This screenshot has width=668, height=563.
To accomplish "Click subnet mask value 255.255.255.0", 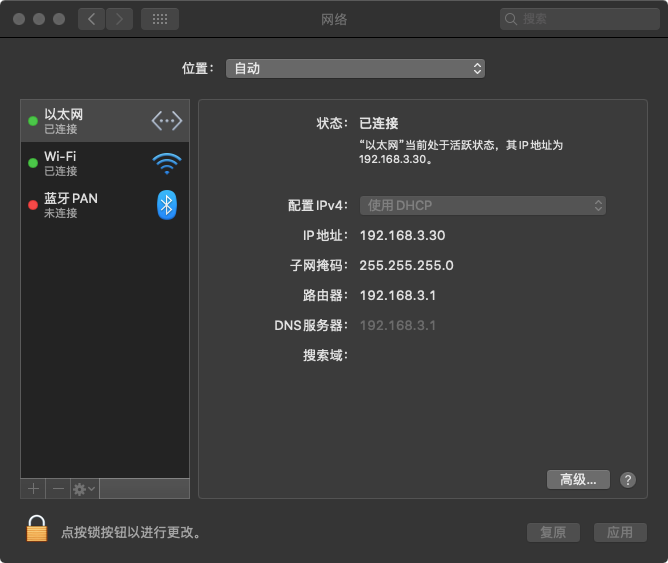I will coord(406,265).
